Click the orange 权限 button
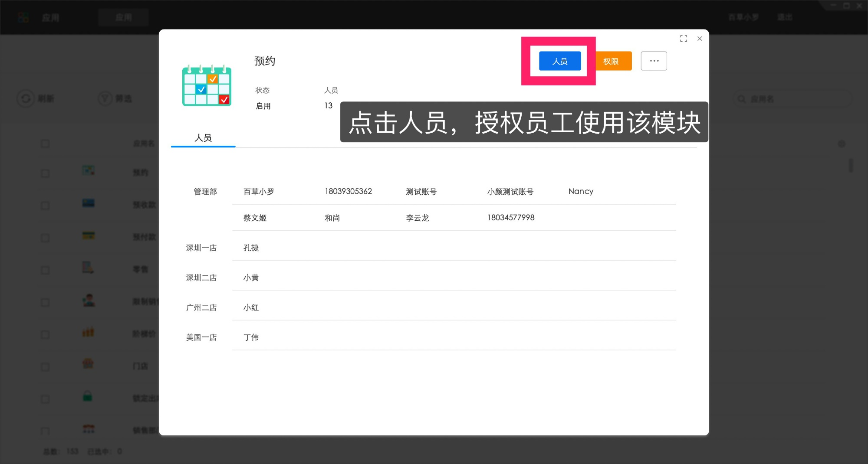The width and height of the screenshot is (868, 464). click(x=613, y=61)
